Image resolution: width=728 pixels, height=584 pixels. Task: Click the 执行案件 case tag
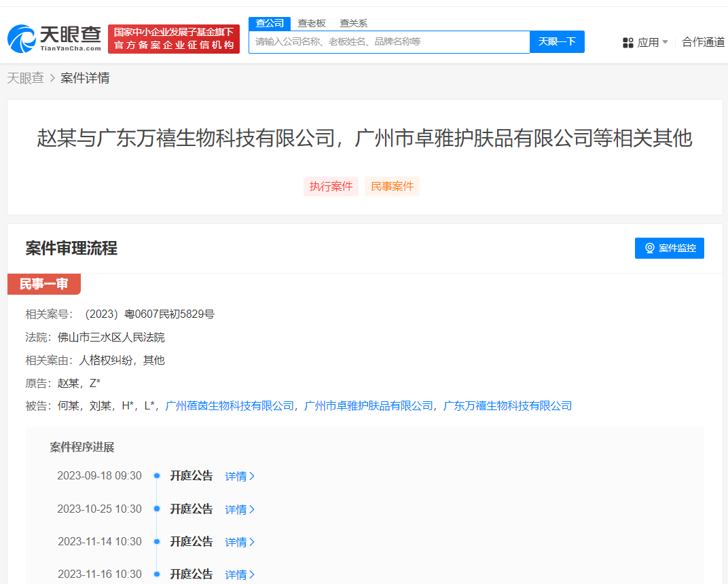coord(331,185)
